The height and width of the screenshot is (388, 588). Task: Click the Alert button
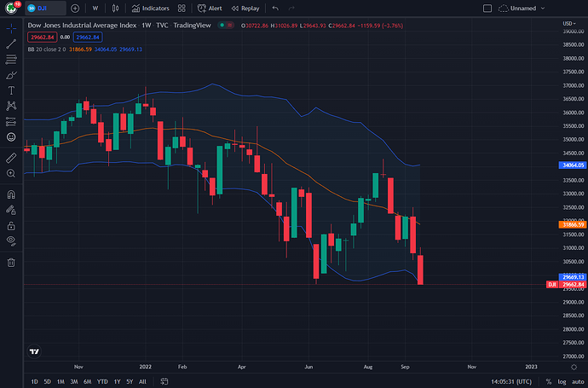pos(210,8)
